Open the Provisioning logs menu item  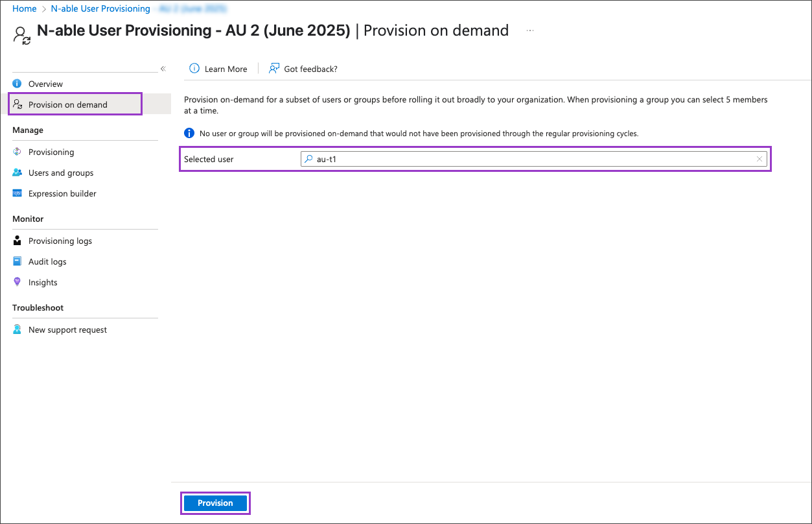point(60,241)
